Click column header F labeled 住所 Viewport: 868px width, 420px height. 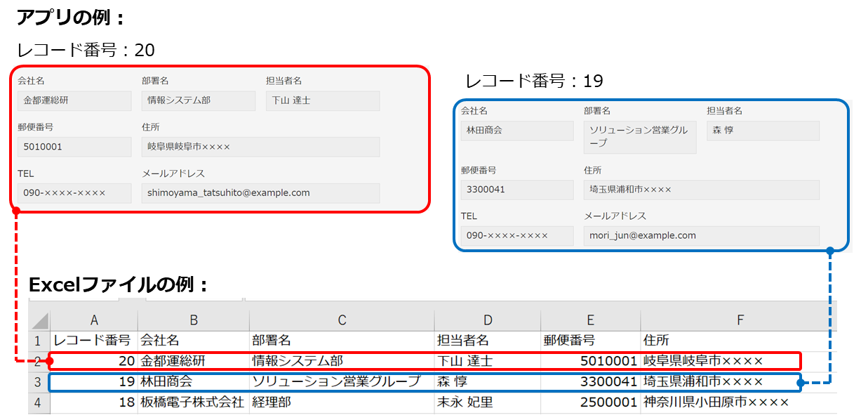(740, 319)
